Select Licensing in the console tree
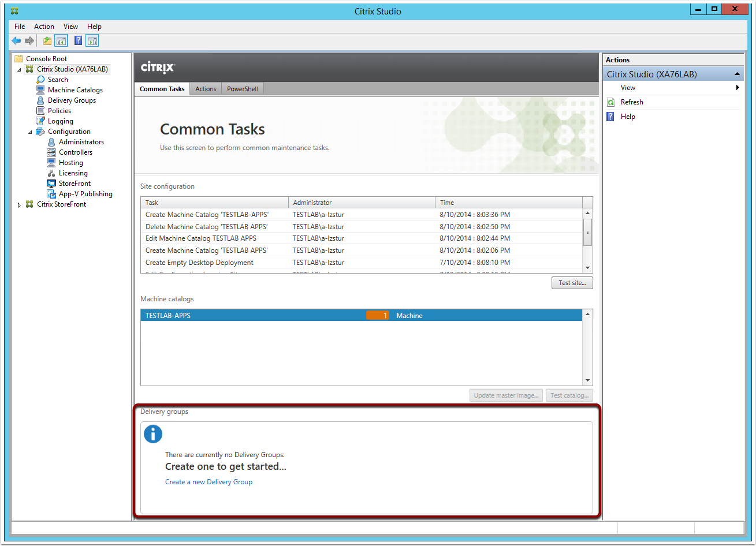Viewport: 756px width, 546px height. point(73,173)
